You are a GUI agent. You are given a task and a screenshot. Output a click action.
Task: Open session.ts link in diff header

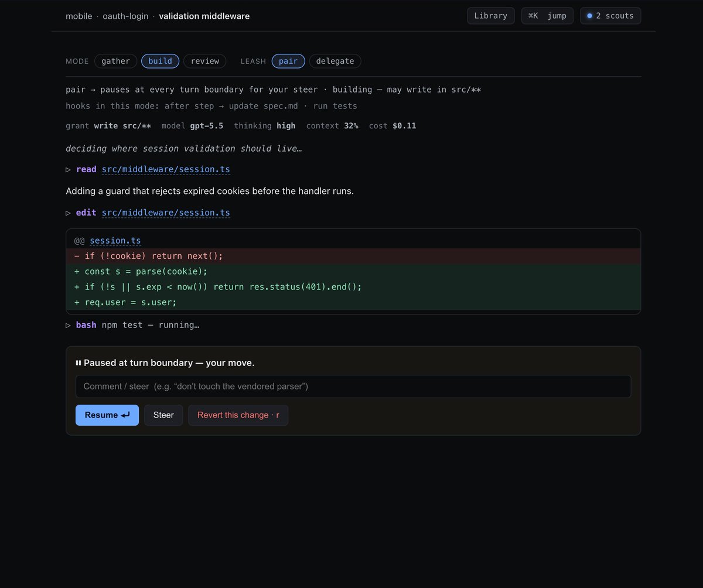tap(115, 241)
